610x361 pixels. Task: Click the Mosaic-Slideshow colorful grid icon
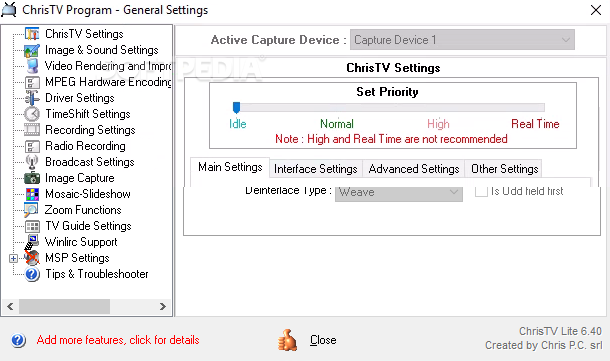coord(32,194)
